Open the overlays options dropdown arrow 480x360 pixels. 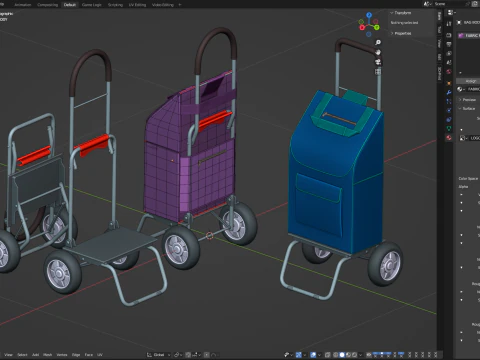pos(319,355)
